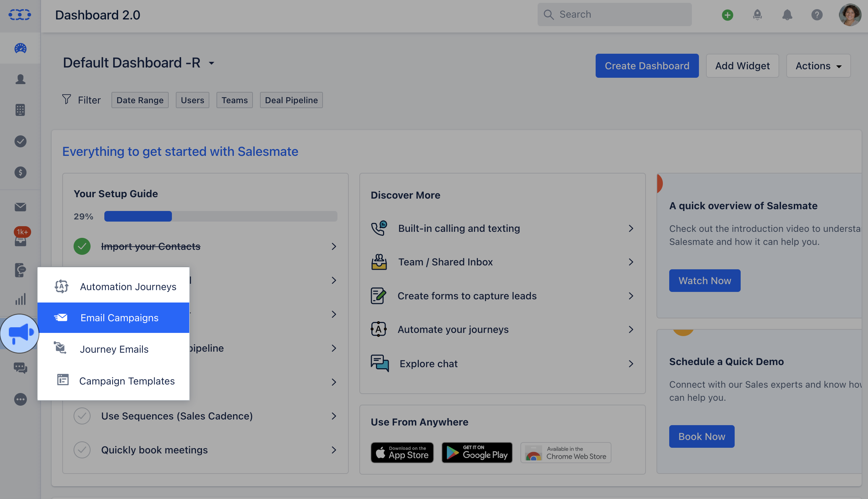Open the notifications bell icon

[x=787, y=15]
